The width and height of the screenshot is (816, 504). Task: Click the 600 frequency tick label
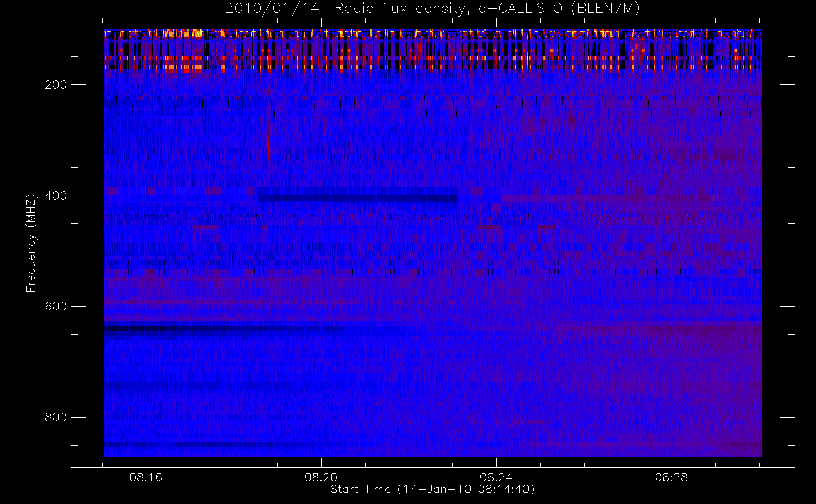[55, 306]
